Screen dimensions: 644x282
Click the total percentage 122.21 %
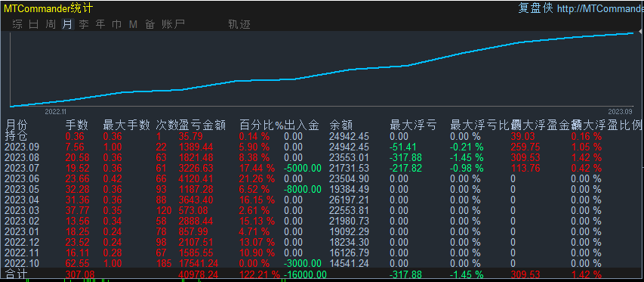(x=260, y=274)
